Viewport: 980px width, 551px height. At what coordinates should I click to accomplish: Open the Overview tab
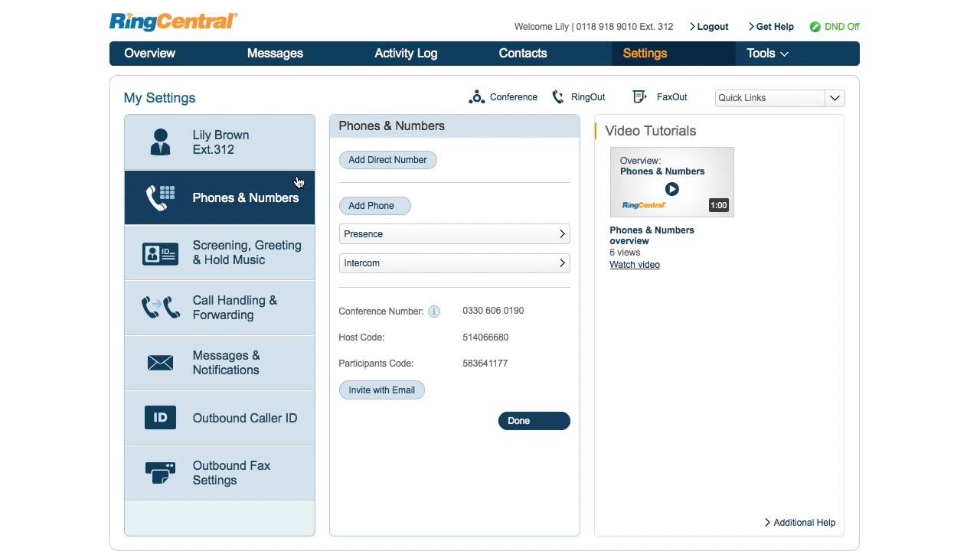150,54
